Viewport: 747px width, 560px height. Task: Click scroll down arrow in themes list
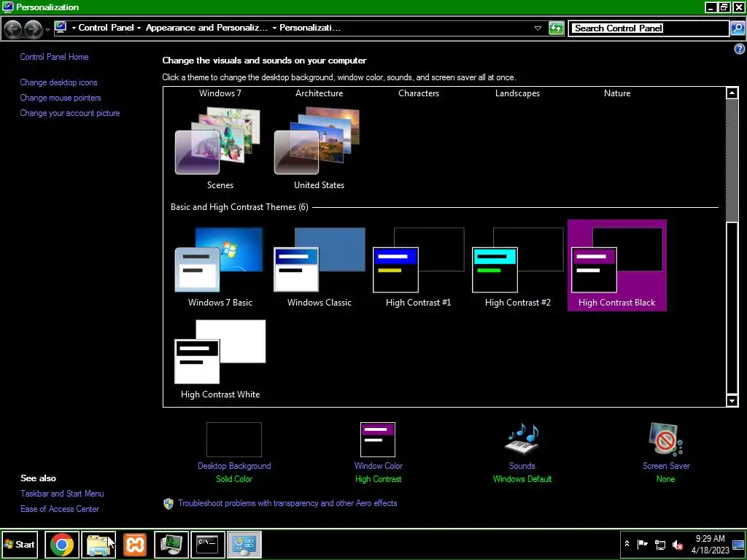(x=732, y=400)
